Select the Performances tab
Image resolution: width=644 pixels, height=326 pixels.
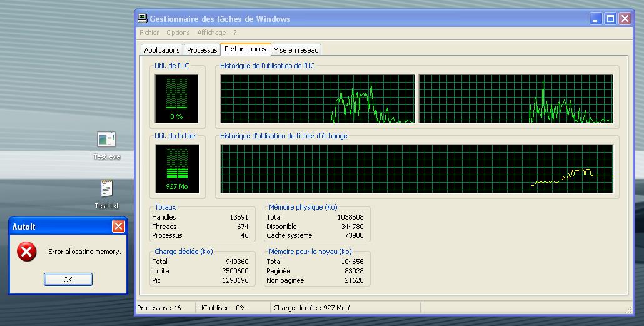[x=245, y=49]
